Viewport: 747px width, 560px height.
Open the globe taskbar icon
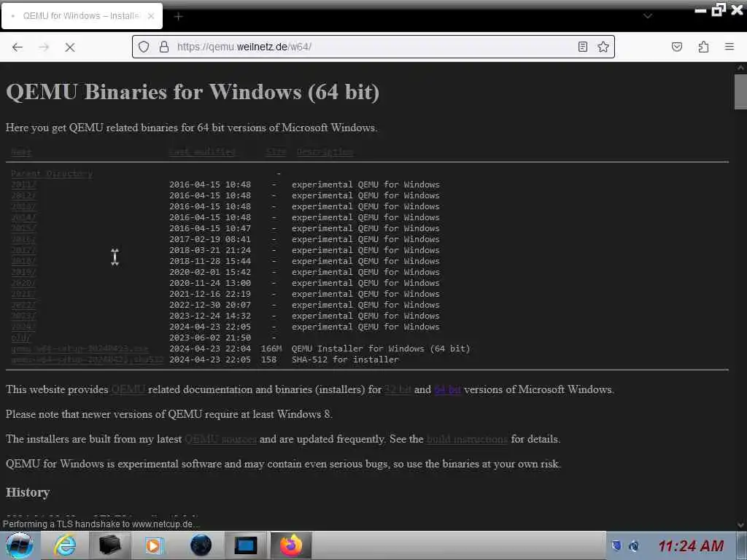(x=201, y=545)
